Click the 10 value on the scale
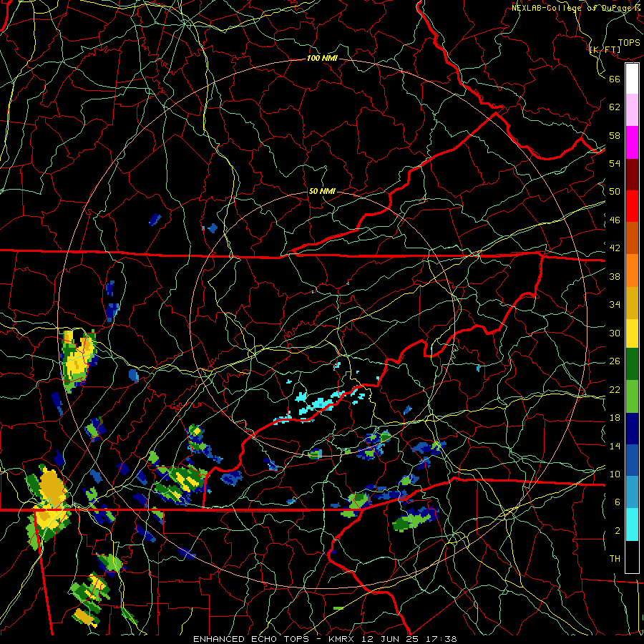 click(615, 474)
